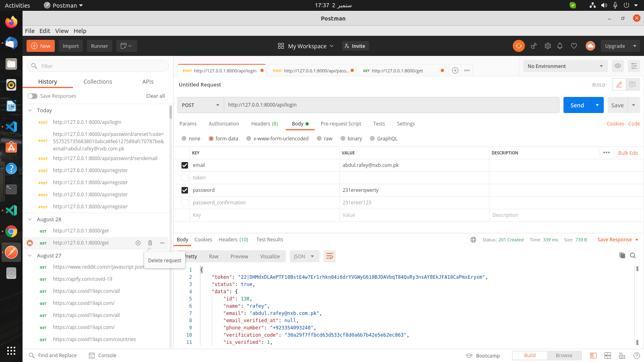Click the heart icon in the header
Image resolution: width=644 pixels, height=362 pixels.
point(574,46)
